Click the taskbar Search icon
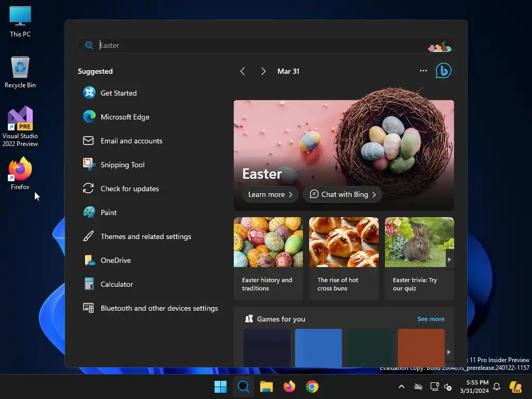Image resolution: width=532 pixels, height=399 pixels. [243, 387]
